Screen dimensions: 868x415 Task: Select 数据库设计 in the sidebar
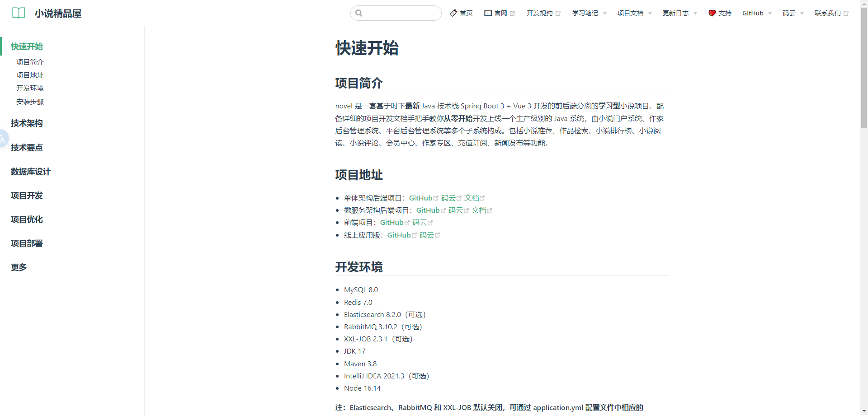tap(30, 172)
